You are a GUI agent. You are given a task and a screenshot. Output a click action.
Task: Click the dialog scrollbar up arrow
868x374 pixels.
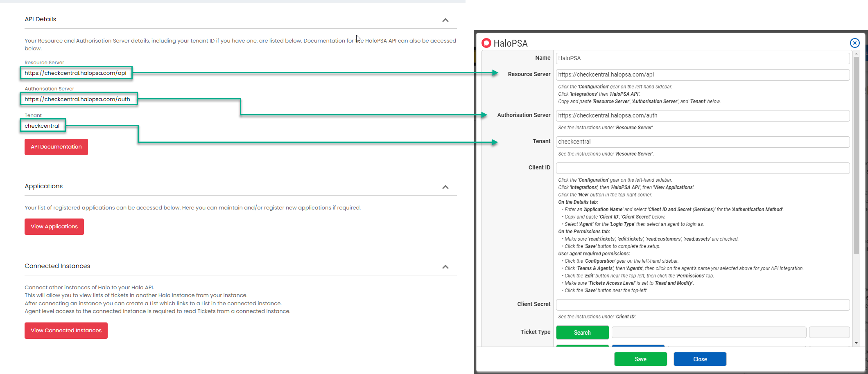click(856, 54)
